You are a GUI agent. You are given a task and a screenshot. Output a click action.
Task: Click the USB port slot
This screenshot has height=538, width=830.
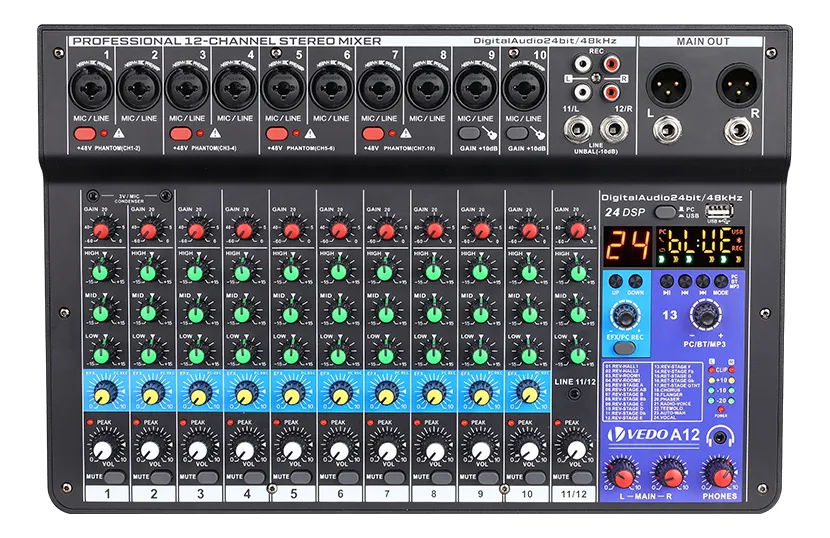point(713,212)
